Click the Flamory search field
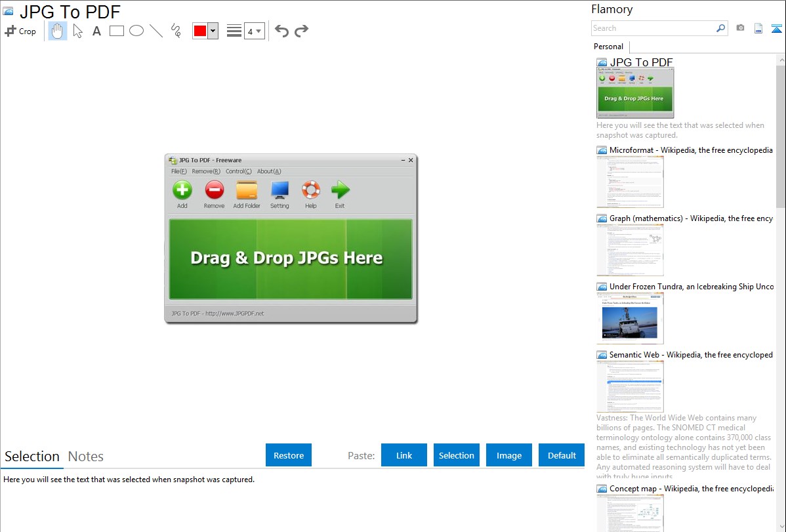Viewport: 786px width, 532px height. point(653,28)
